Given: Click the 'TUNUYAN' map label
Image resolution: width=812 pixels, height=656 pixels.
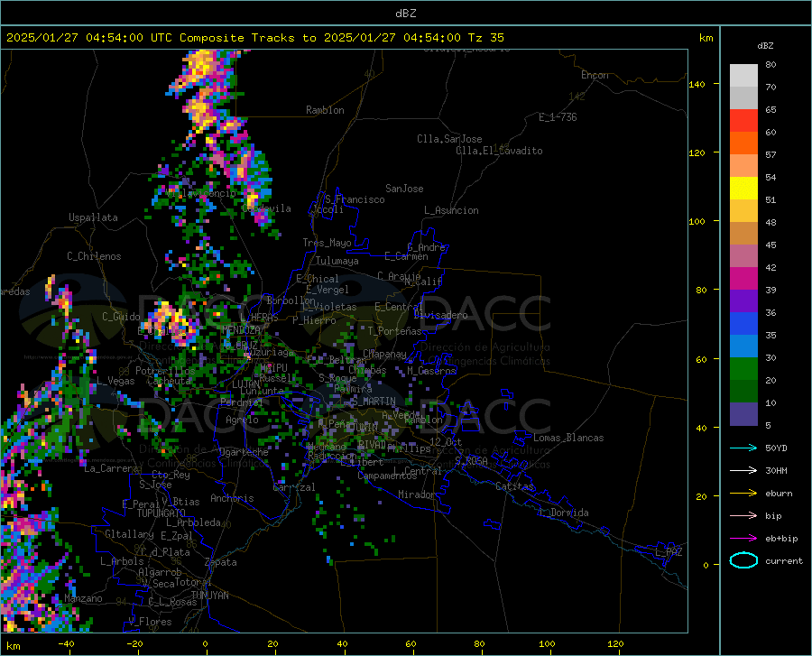Looking at the screenshot, I should (x=209, y=596).
